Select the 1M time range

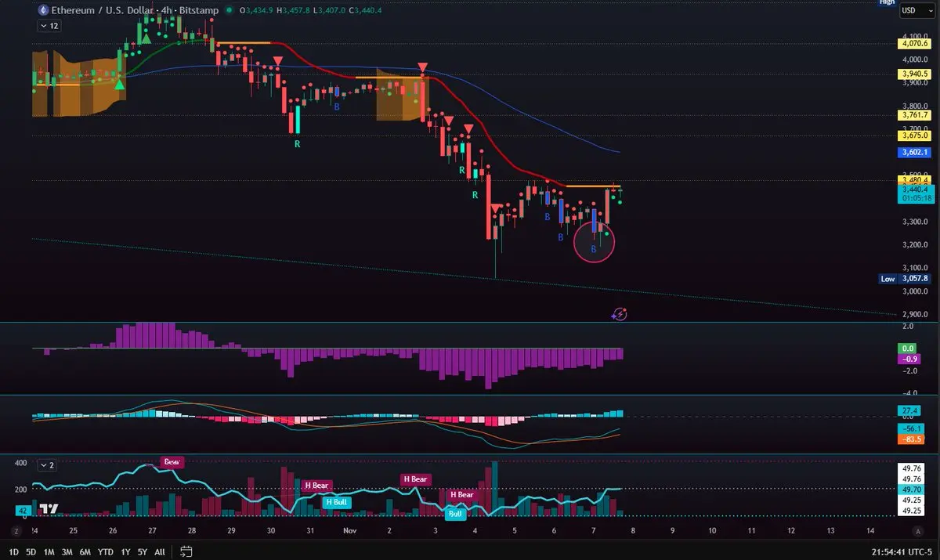(x=49, y=551)
